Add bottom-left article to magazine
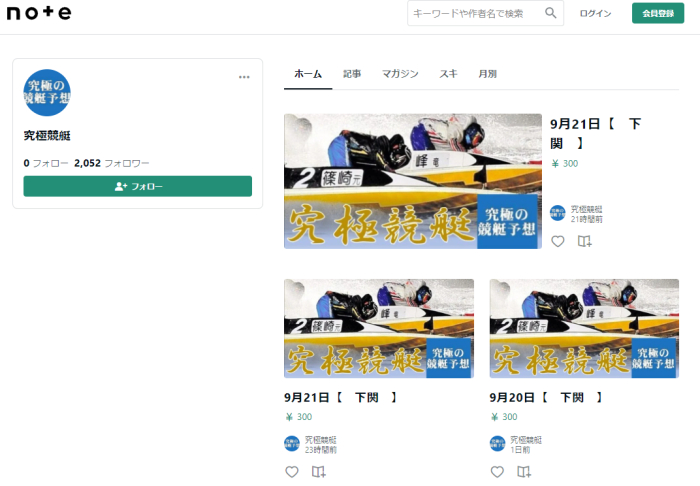The image size is (700, 486). pyautogui.click(x=319, y=471)
